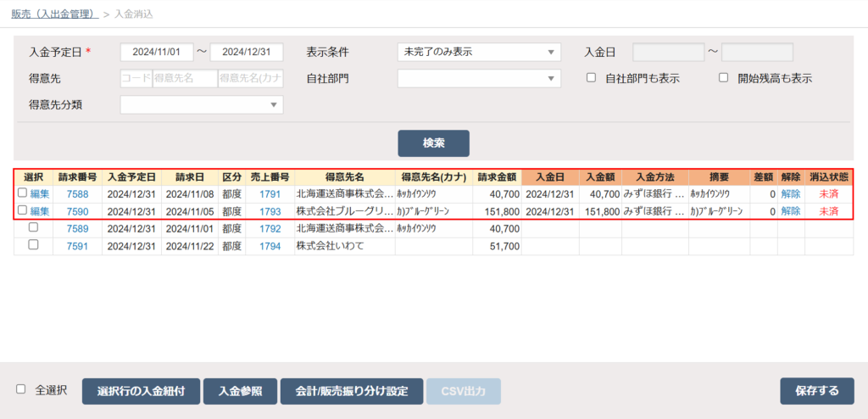Check the selection box for invoice 7589
This screenshot has width=868, height=419.
click(33, 227)
